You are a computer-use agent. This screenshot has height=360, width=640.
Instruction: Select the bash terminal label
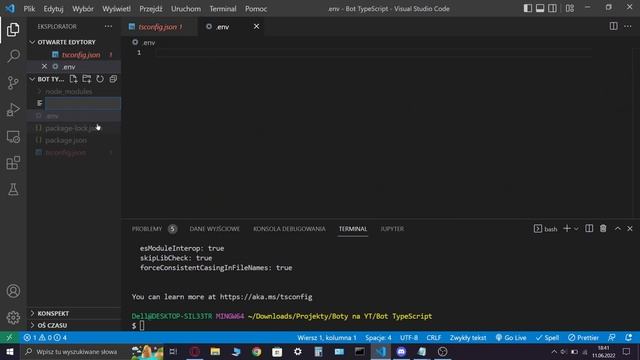pos(545,229)
